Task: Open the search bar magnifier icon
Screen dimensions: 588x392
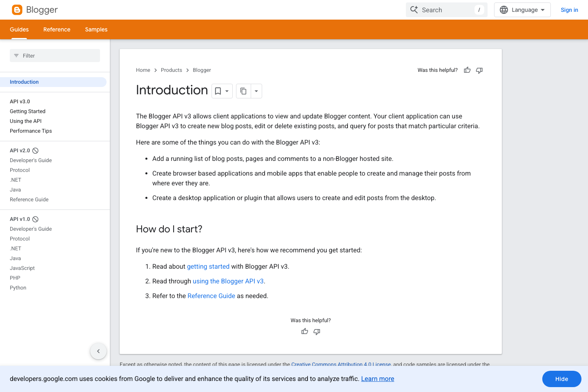Action: point(414,9)
